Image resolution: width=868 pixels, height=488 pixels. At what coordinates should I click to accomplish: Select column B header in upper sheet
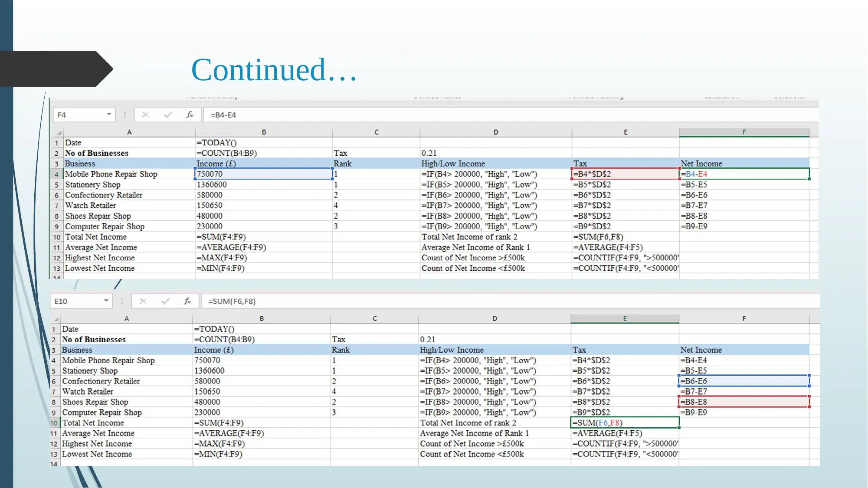click(x=264, y=132)
